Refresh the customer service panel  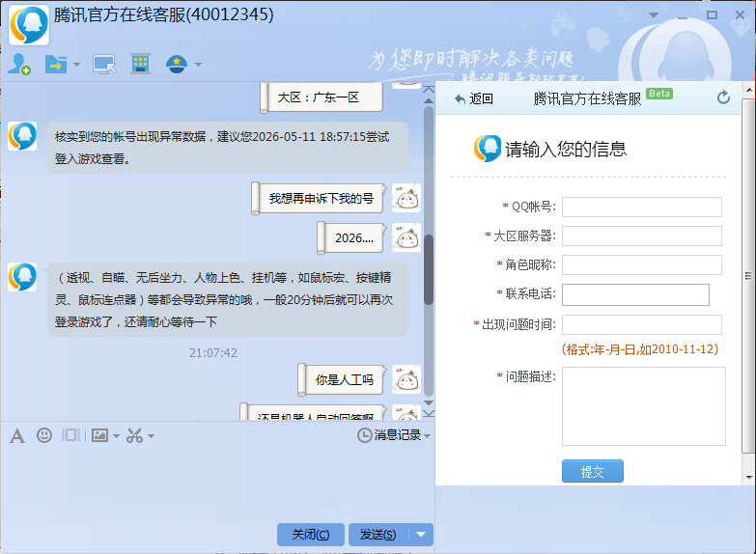point(723,97)
